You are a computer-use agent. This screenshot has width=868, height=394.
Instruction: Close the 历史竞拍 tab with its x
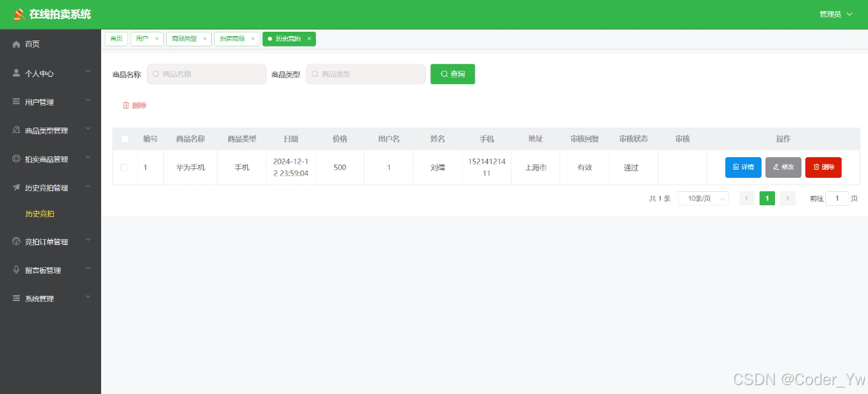tap(309, 38)
